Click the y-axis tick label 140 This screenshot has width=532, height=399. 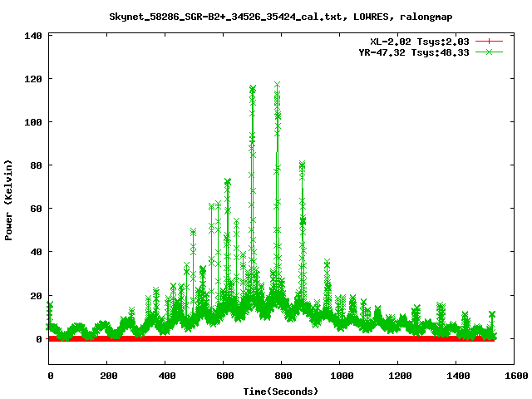point(33,36)
